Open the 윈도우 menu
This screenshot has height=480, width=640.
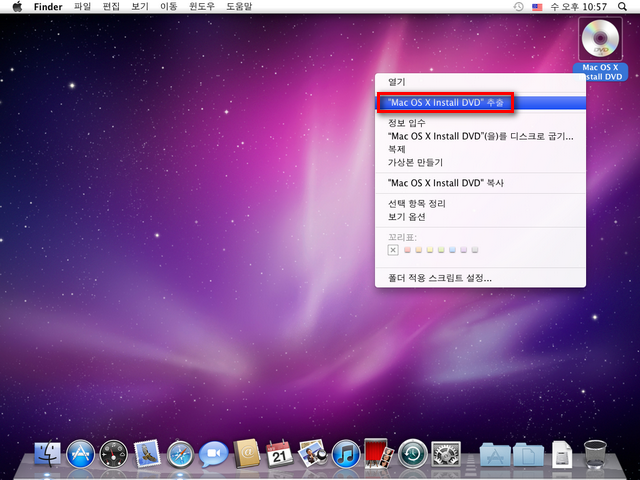point(202,7)
